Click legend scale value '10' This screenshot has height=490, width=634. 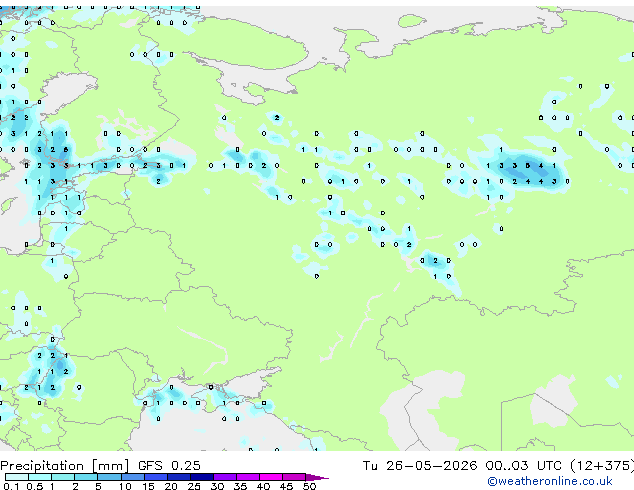pyautogui.click(x=125, y=486)
